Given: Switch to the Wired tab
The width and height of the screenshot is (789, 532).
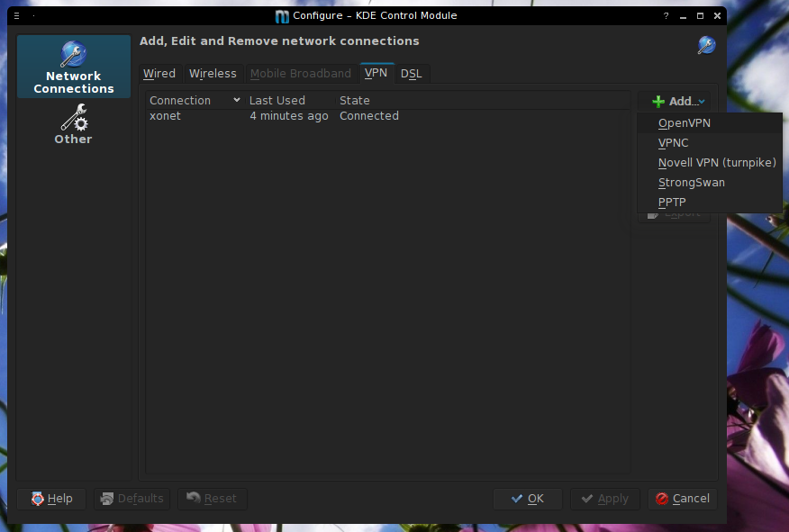Looking at the screenshot, I should point(159,74).
